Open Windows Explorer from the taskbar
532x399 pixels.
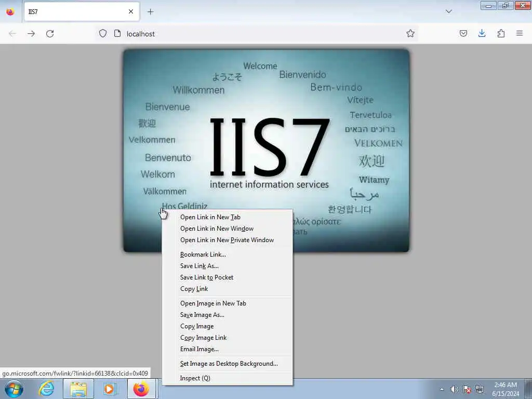tap(78, 389)
